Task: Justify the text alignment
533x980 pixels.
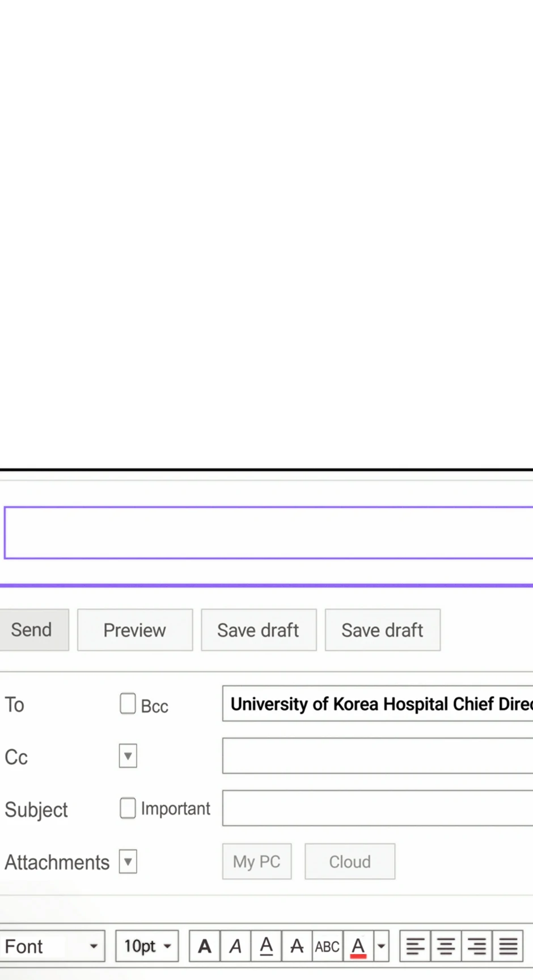Action: click(x=507, y=946)
